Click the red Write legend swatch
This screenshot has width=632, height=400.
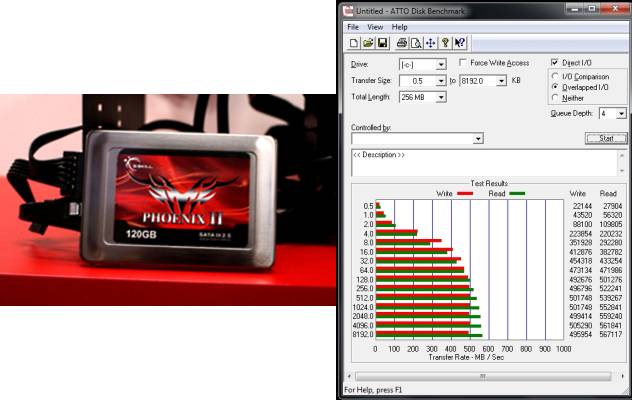pyautogui.click(x=465, y=194)
